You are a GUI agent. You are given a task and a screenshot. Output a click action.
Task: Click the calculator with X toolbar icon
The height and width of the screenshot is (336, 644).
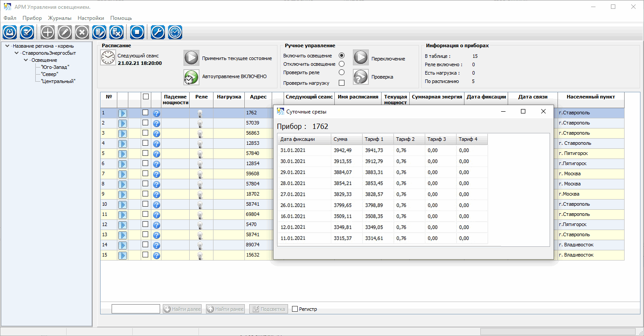[116, 32]
